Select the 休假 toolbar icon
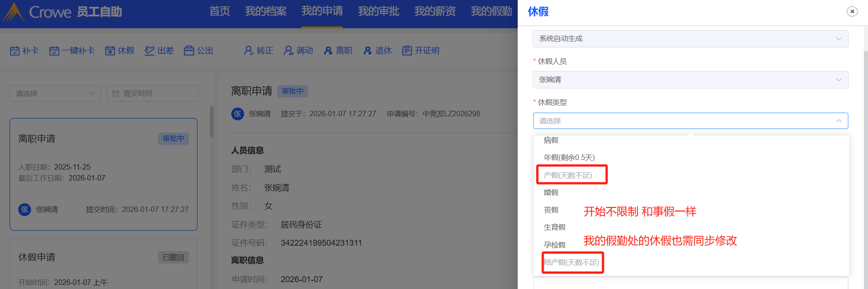Screen dimensions: 868x289 pyautogui.click(x=110, y=51)
